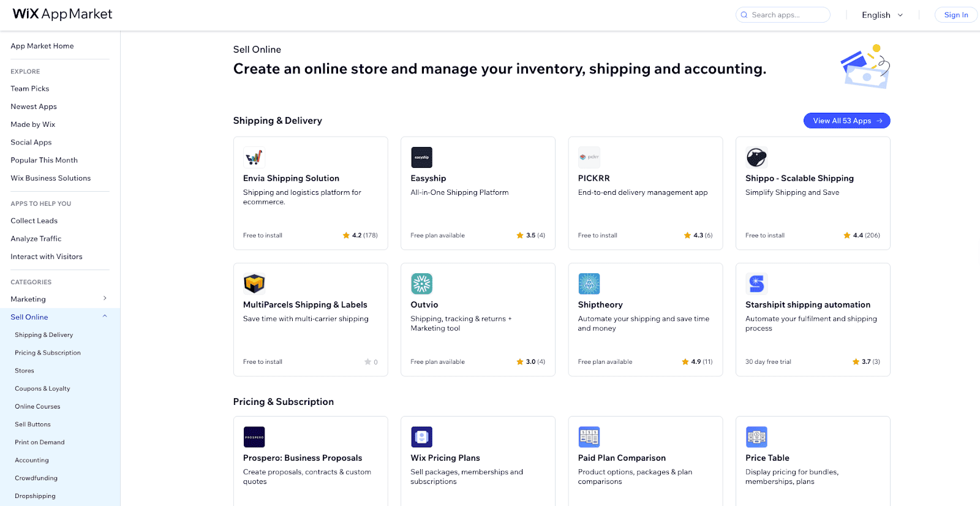Image resolution: width=980 pixels, height=506 pixels.
Task: Click the Easyship app icon
Action: pyautogui.click(x=421, y=157)
